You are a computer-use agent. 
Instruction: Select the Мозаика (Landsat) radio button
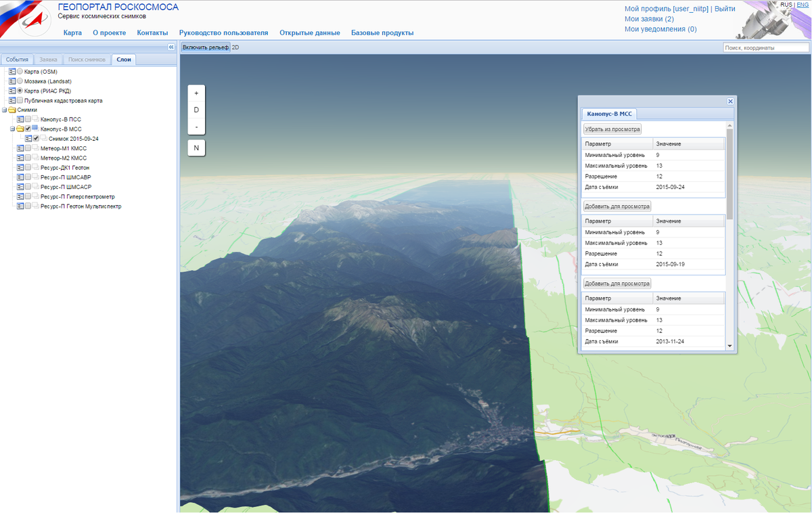click(20, 81)
